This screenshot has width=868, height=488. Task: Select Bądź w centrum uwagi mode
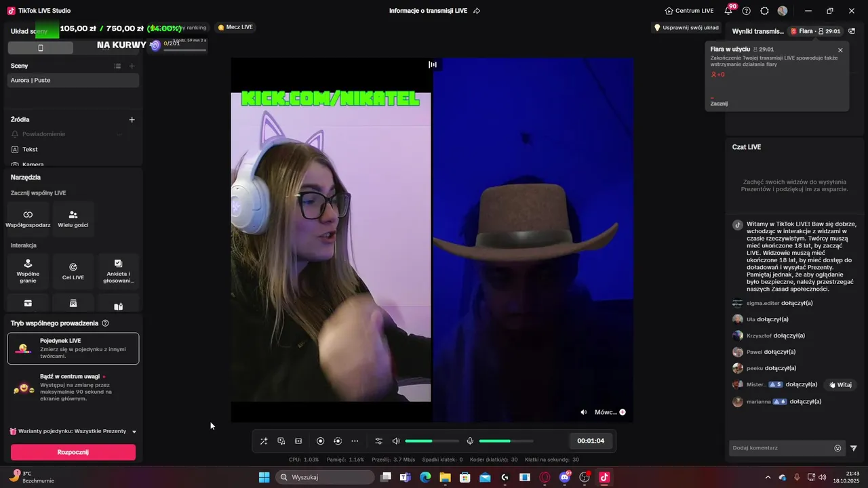[73, 387]
